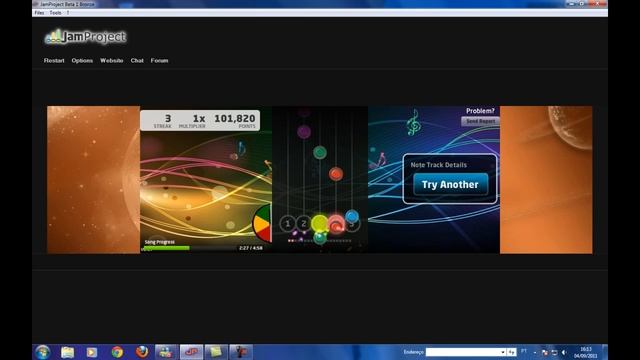The image size is (640, 360).
Task: Open the sticky notes taskbar icon
Action: pos(216,352)
